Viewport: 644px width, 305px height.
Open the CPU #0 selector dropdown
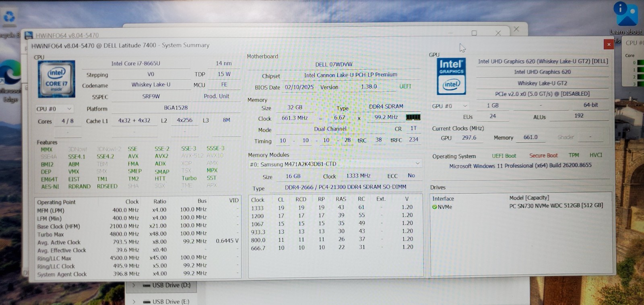(x=54, y=109)
